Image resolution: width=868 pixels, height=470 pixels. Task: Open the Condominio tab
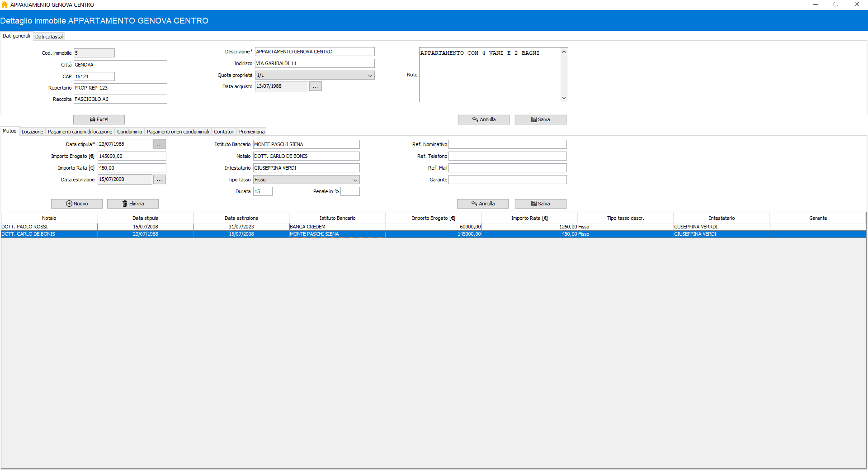(x=129, y=132)
